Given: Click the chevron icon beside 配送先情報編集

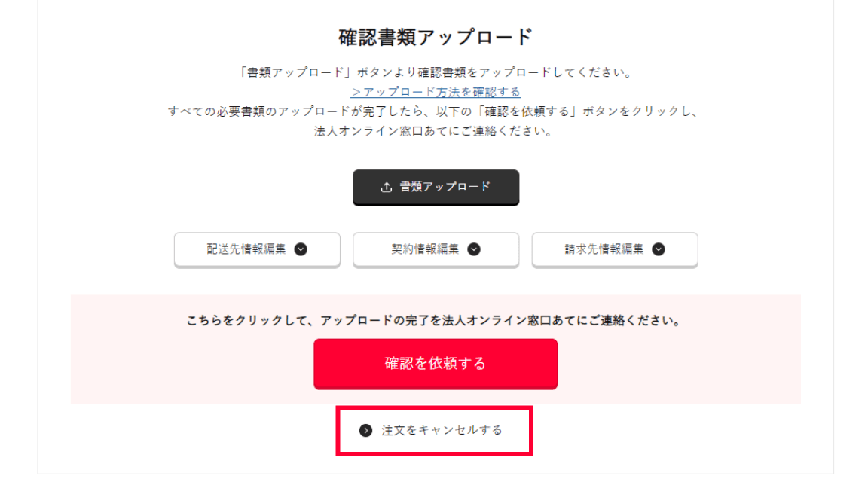Looking at the screenshot, I should pyautogui.click(x=301, y=250).
